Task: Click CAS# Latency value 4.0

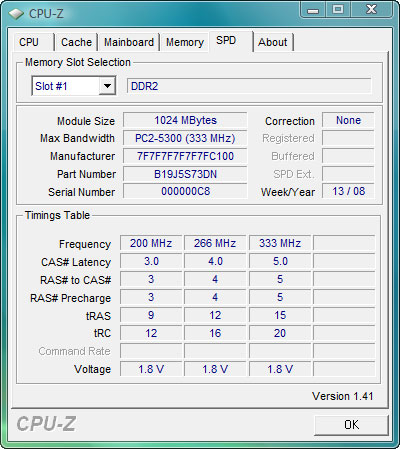Action: pos(215,261)
